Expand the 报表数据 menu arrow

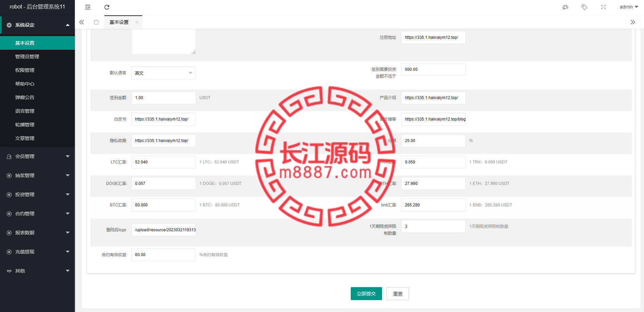pos(68,233)
